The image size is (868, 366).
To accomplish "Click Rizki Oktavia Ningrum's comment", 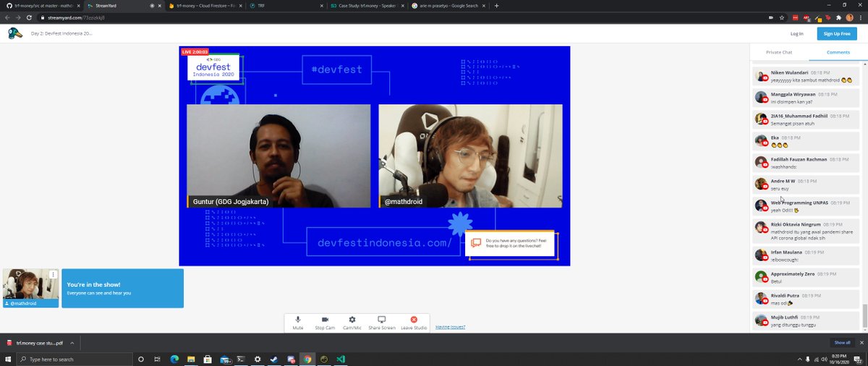I will point(806,231).
